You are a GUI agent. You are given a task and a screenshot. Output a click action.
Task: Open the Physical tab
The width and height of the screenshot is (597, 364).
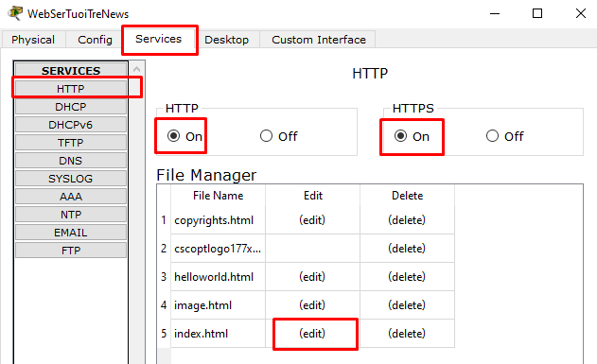tap(33, 40)
